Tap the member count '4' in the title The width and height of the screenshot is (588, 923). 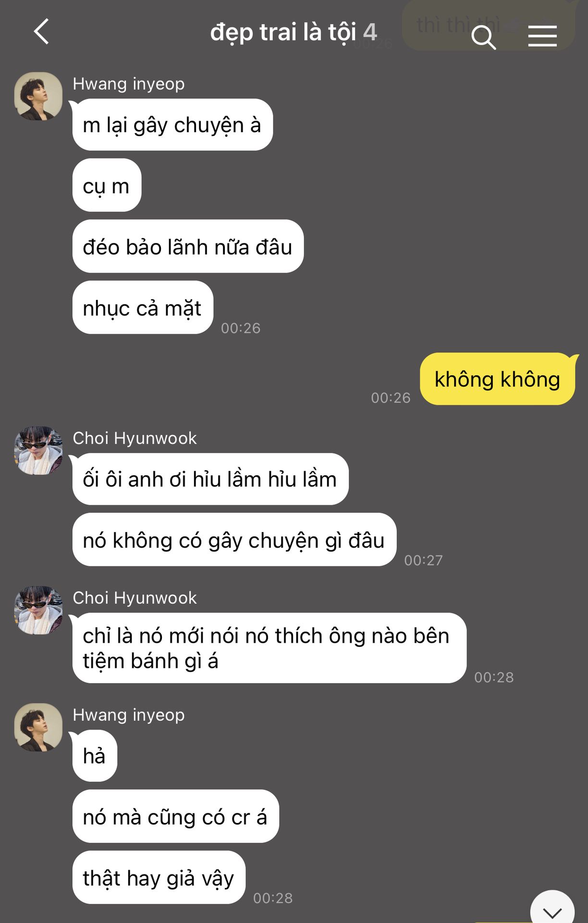(x=370, y=33)
